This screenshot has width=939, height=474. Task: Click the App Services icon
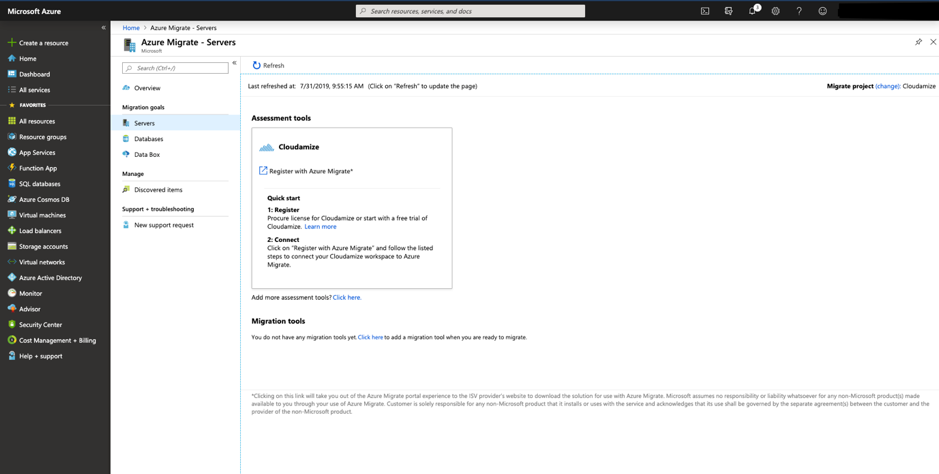tap(11, 153)
